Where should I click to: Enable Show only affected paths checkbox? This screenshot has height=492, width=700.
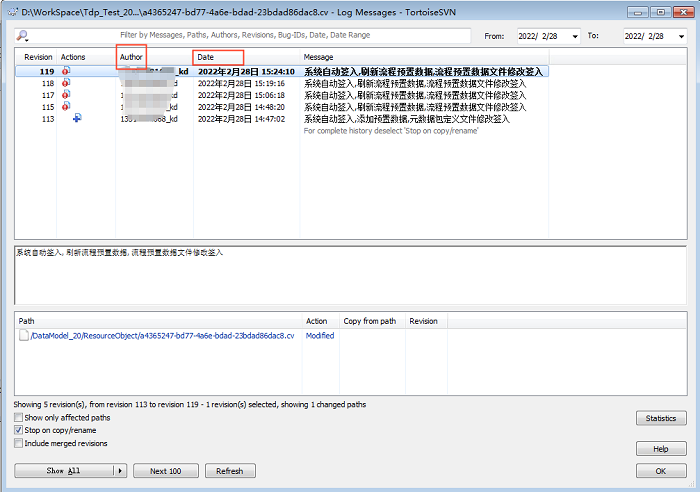coord(19,418)
